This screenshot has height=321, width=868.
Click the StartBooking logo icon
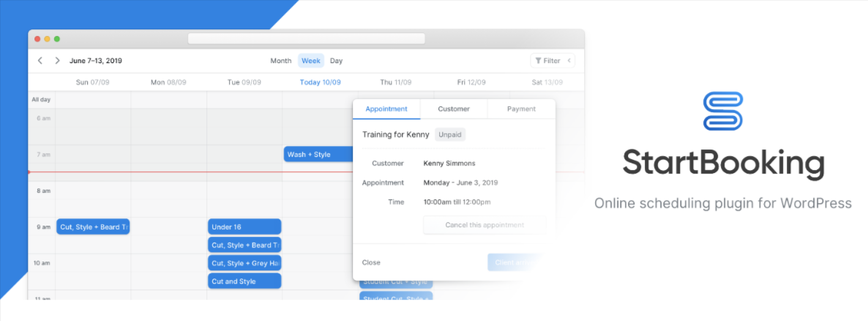coord(723,111)
